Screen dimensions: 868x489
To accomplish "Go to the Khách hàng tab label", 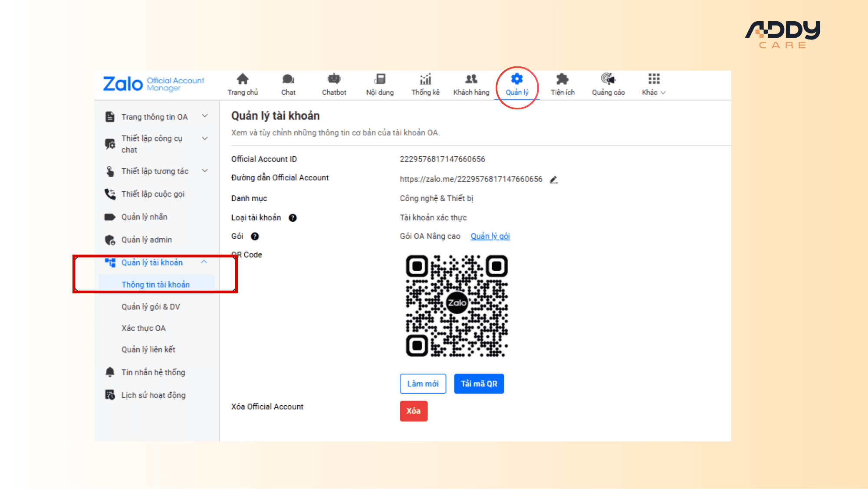I will (471, 92).
